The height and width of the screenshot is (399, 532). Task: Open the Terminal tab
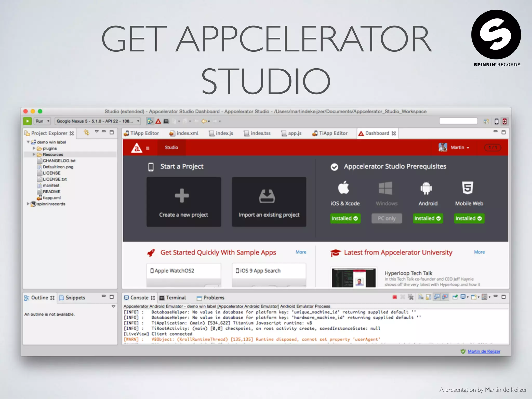tap(172, 298)
